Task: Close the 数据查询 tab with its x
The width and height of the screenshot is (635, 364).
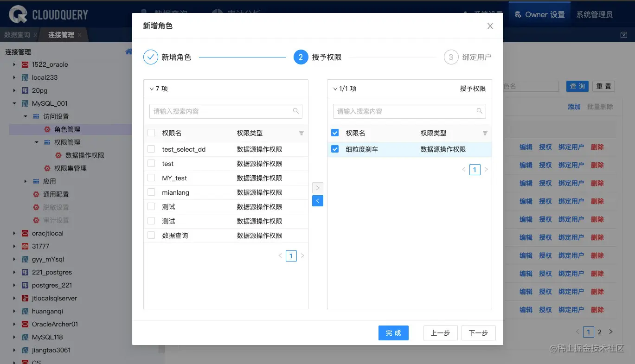Action: tap(36, 35)
